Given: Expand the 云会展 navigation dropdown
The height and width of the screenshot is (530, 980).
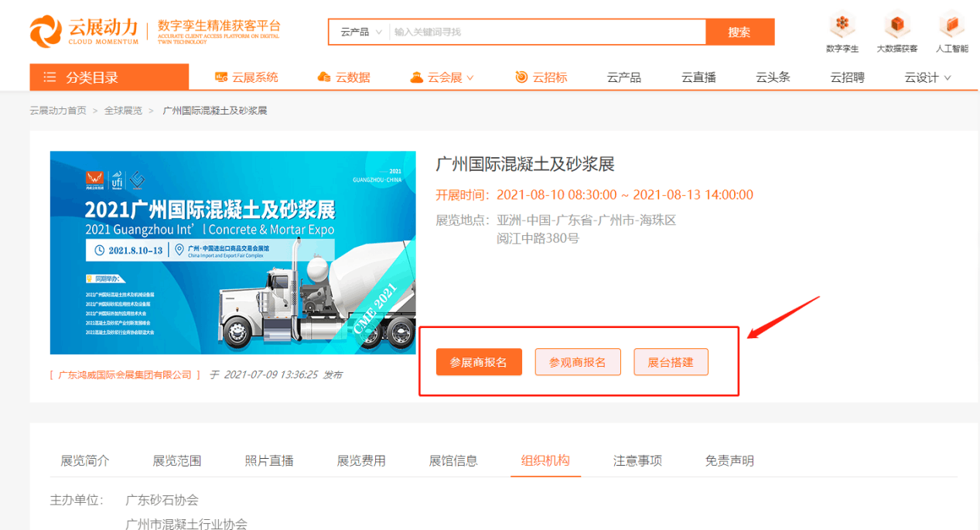Looking at the screenshot, I should click(442, 77).
